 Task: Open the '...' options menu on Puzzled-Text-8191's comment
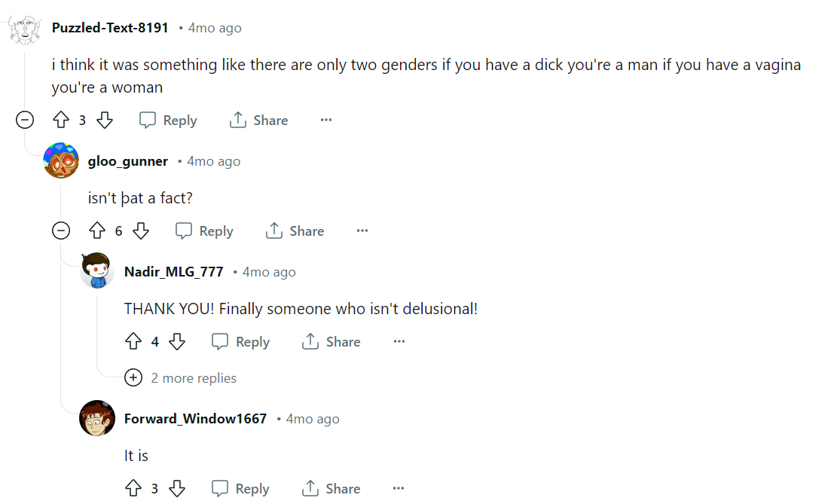(x=326, y=119)
